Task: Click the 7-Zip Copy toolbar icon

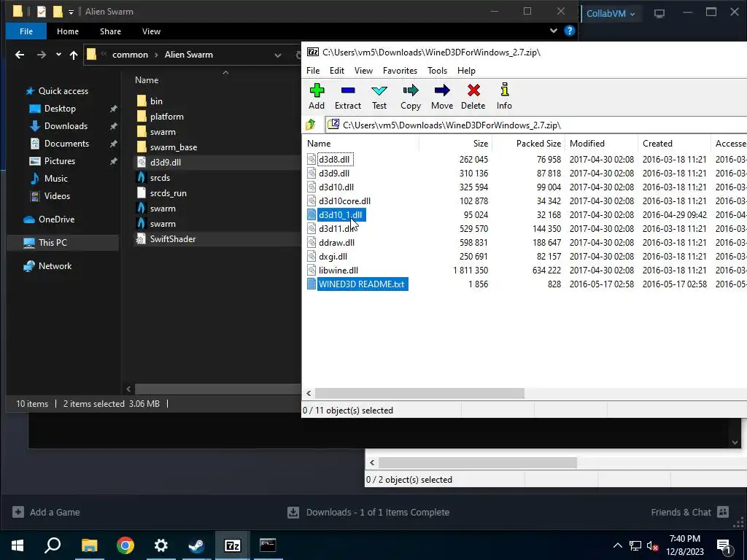Action: (411, 90)
